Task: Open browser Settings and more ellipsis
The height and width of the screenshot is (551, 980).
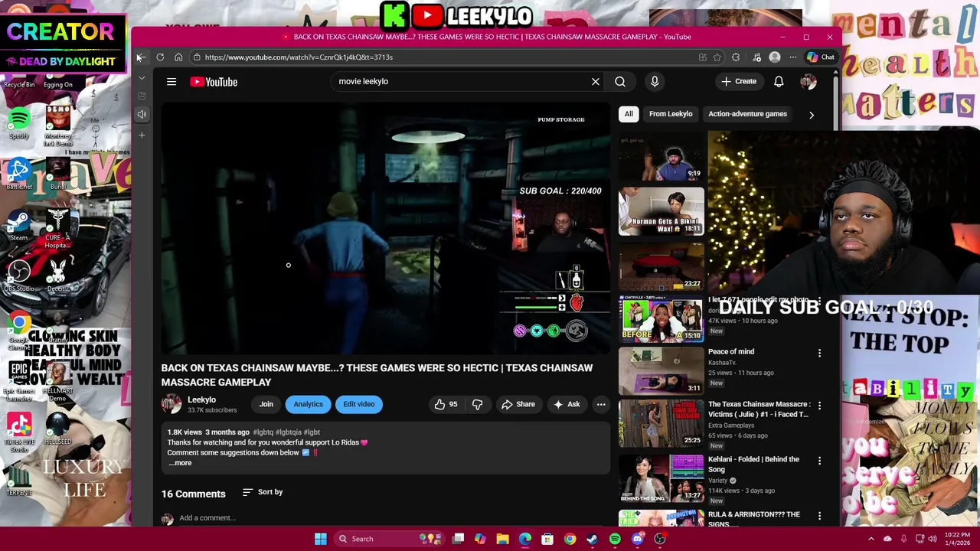Action: coord(793,57)
